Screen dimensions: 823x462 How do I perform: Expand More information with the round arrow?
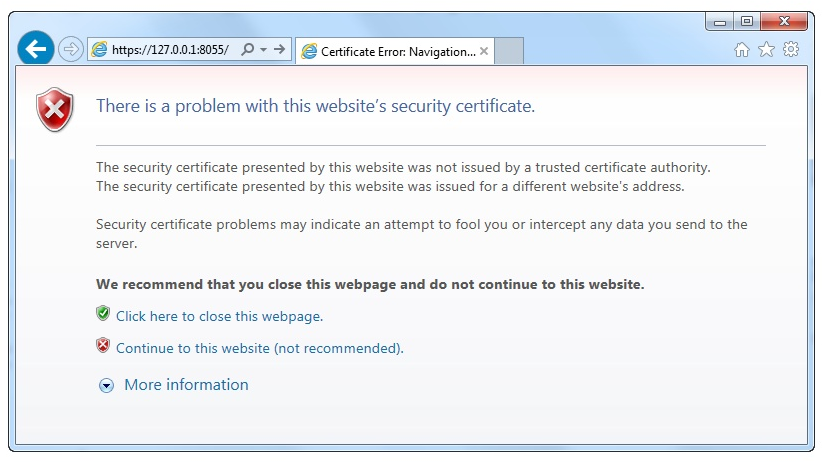(x=107, y=386)
